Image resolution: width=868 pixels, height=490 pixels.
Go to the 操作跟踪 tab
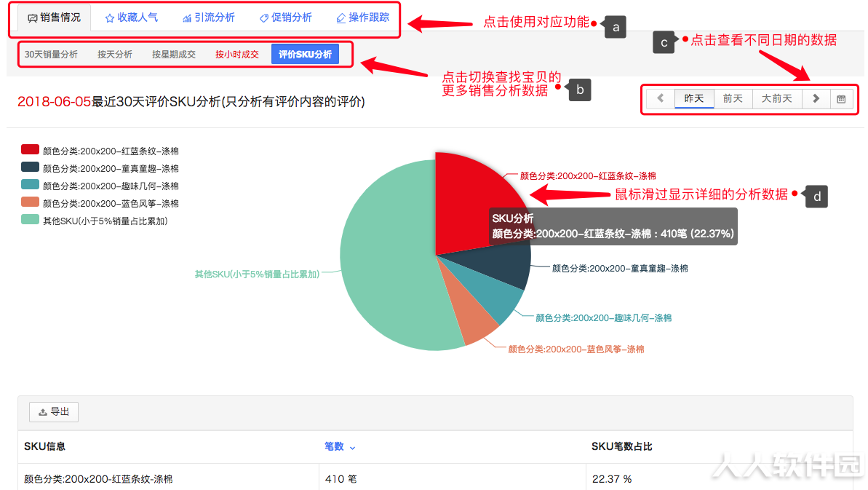(x=363, y=17)
